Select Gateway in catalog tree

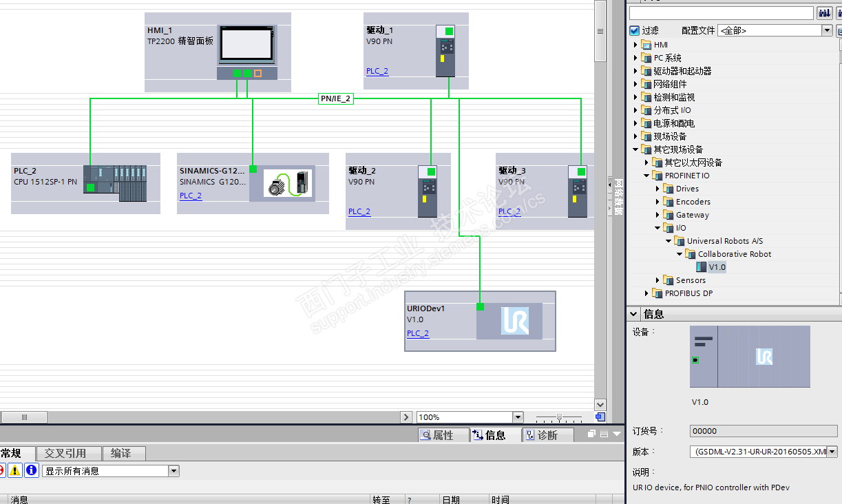[692, 215]
